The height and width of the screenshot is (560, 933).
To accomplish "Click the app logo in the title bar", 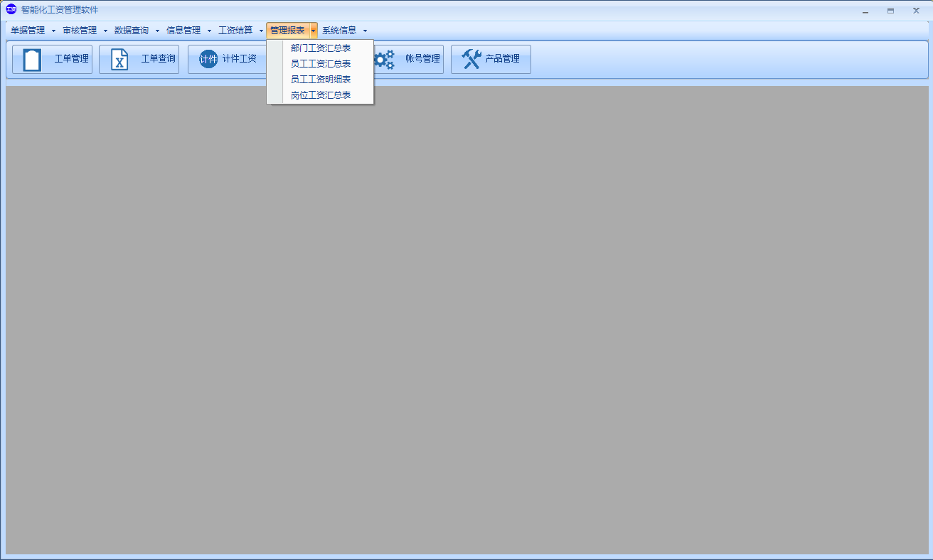I will 11,10.
